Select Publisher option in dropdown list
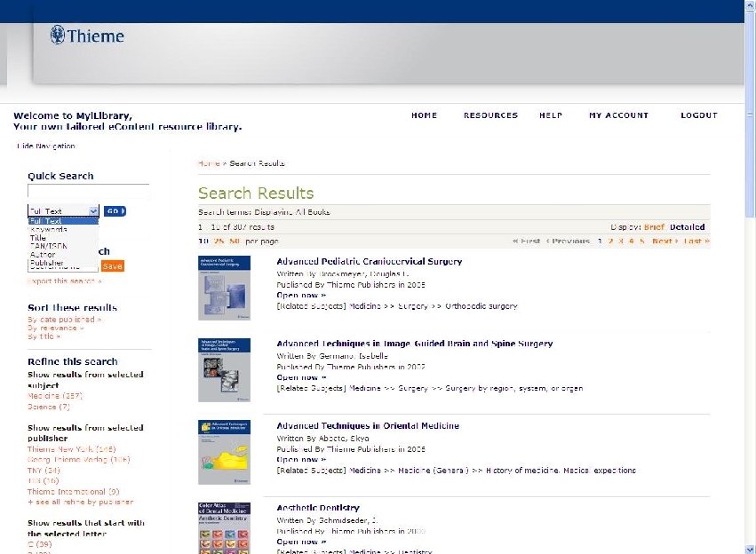The width and height of the screenshot is (756, 554). 63,263
